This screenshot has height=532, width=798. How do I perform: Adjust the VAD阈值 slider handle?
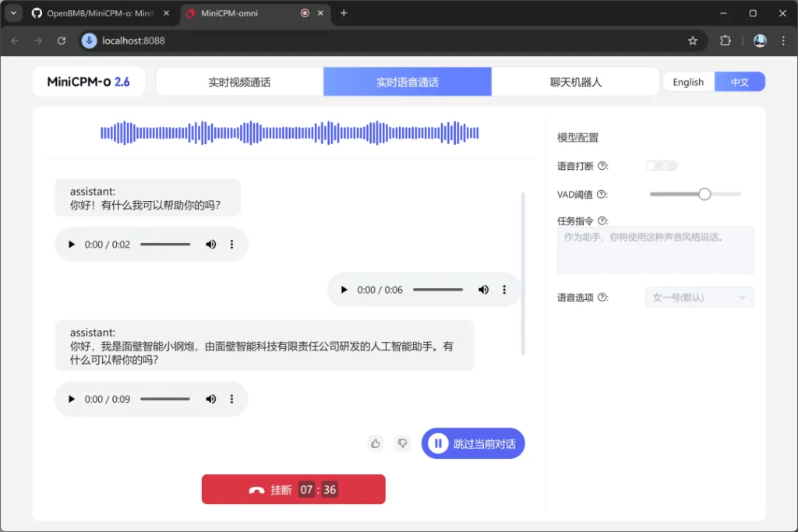(704, 194)
